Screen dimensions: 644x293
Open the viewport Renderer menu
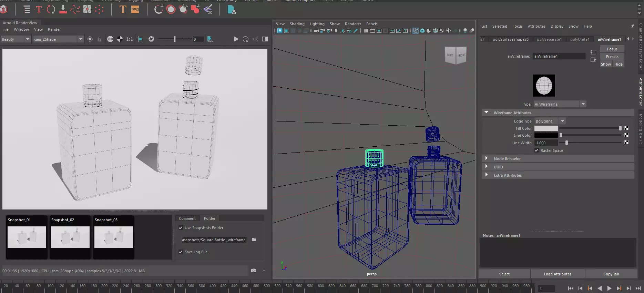tap(353, 24)
